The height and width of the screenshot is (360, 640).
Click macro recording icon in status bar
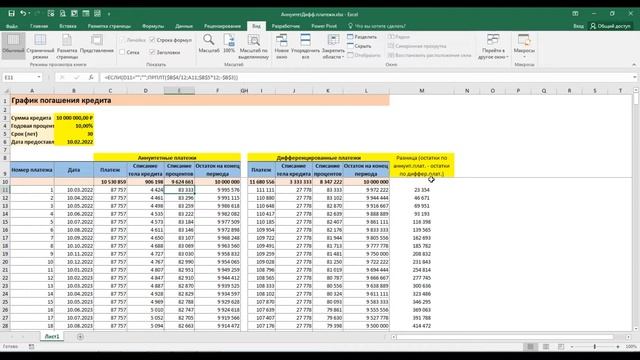coord(31,347)
